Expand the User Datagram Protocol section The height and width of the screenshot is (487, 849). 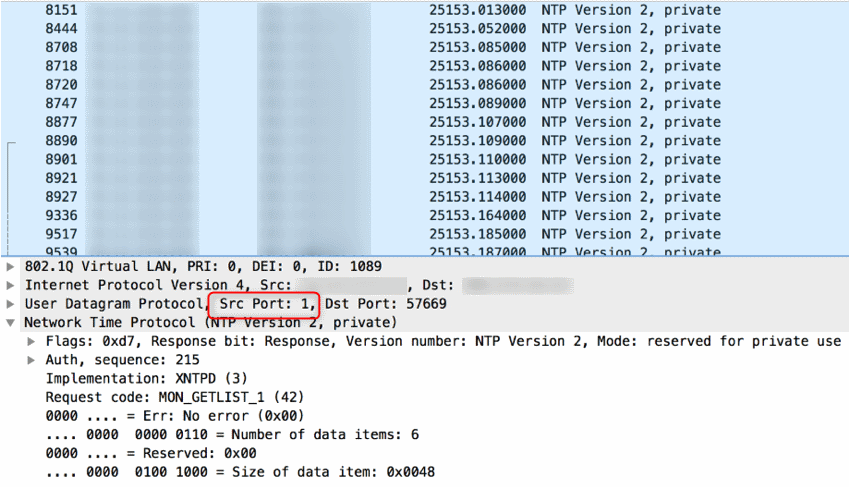10,304
